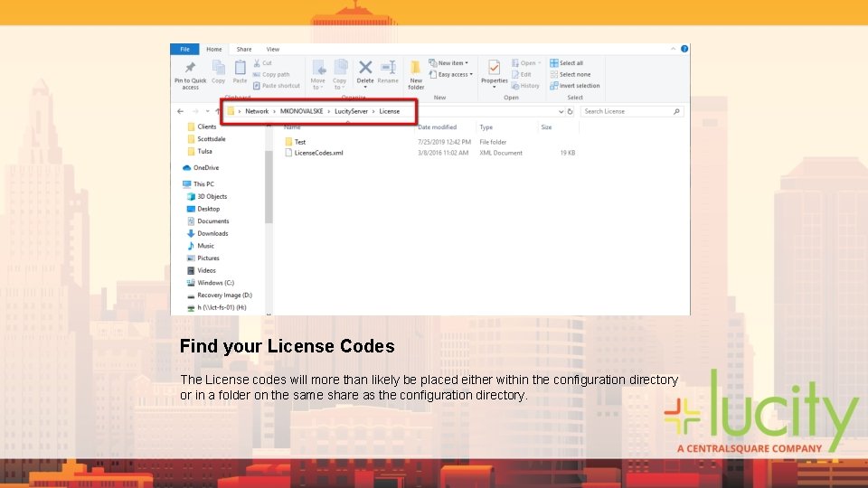This screenshot has height=488, width=868.
Task: Open Explorer help question mark icon
Action: point(684,49)
